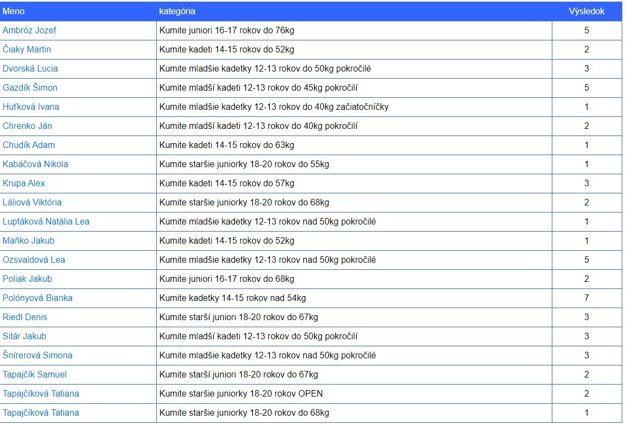Click the Sitár Jakub link

24,336
